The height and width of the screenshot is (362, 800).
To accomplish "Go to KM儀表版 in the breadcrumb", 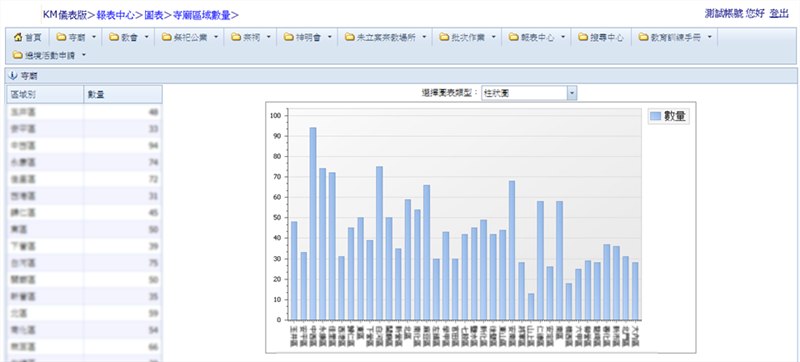I will click(x=65, y=15).
